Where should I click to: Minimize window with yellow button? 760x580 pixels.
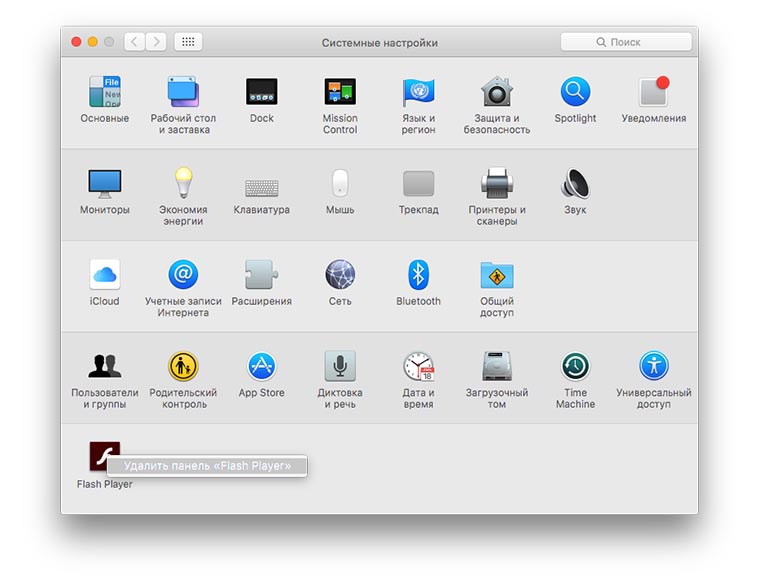[x=93, y=42]
